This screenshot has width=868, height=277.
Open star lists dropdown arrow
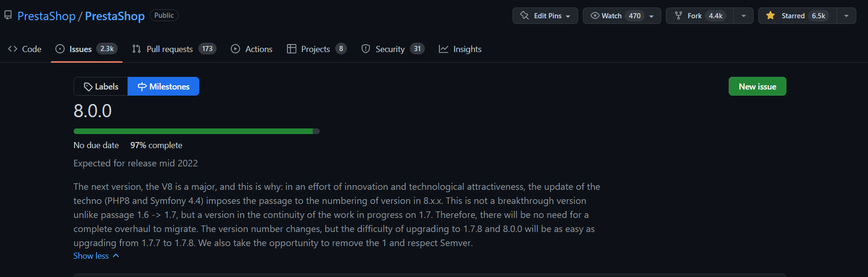(846, 16)
